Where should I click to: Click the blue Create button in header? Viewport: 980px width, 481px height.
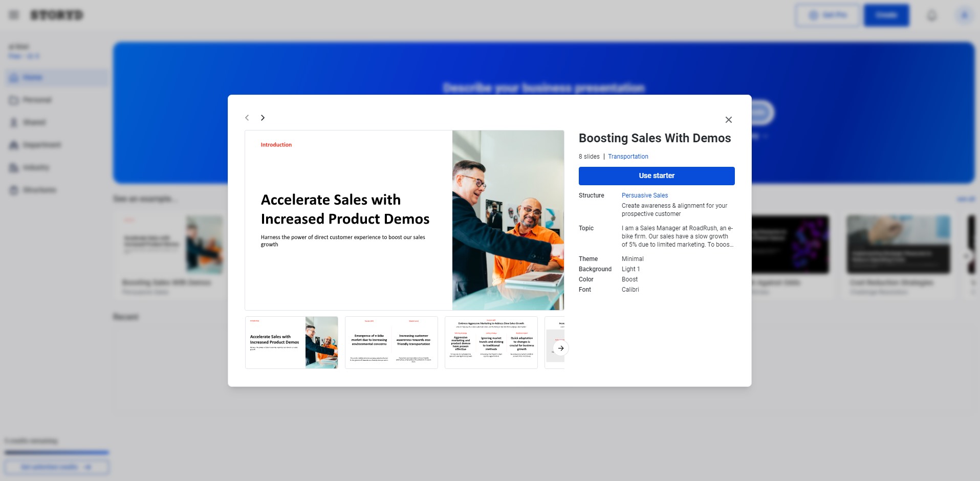(886, 15)
